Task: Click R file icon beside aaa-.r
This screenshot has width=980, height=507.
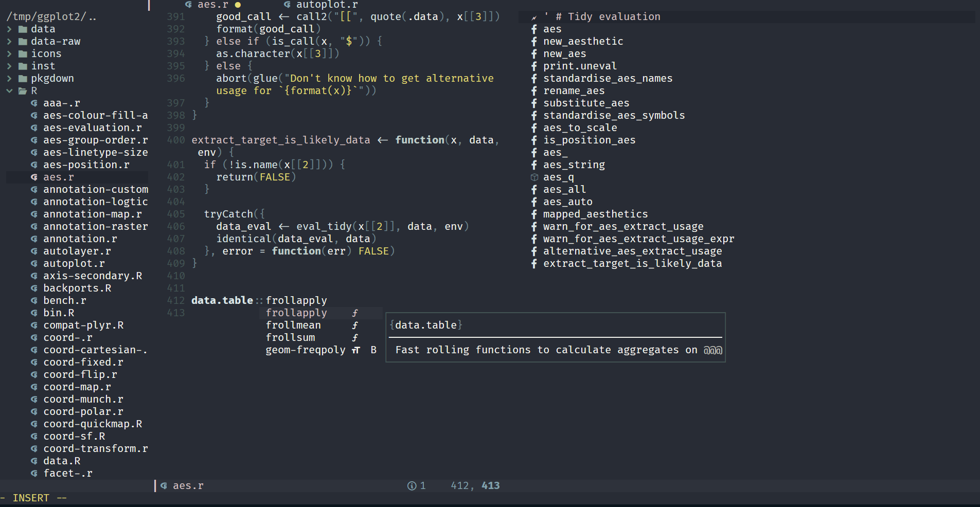Action: [34, 103]
